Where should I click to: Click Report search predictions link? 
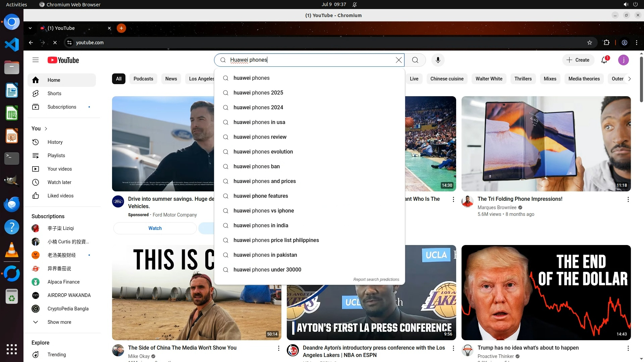(x=376, y=280)
